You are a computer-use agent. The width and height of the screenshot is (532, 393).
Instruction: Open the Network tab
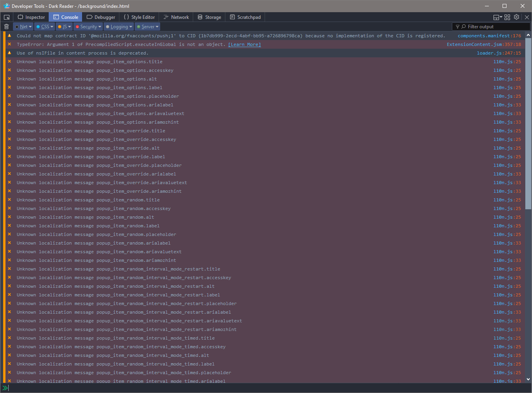coord(176,17)
